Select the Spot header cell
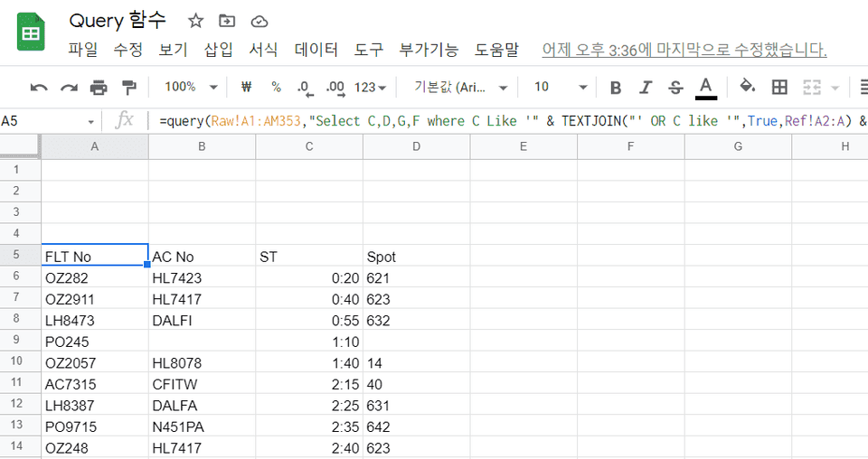 (416, 256)
